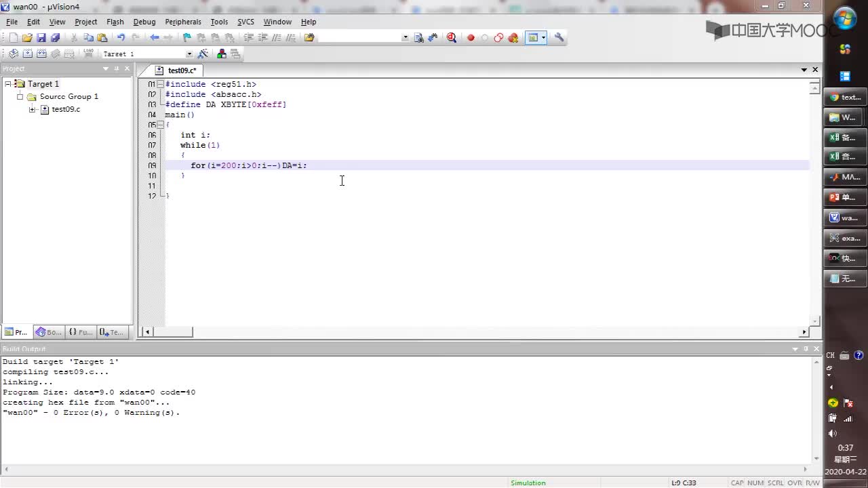Open the Debug menu

coord(144,22)
